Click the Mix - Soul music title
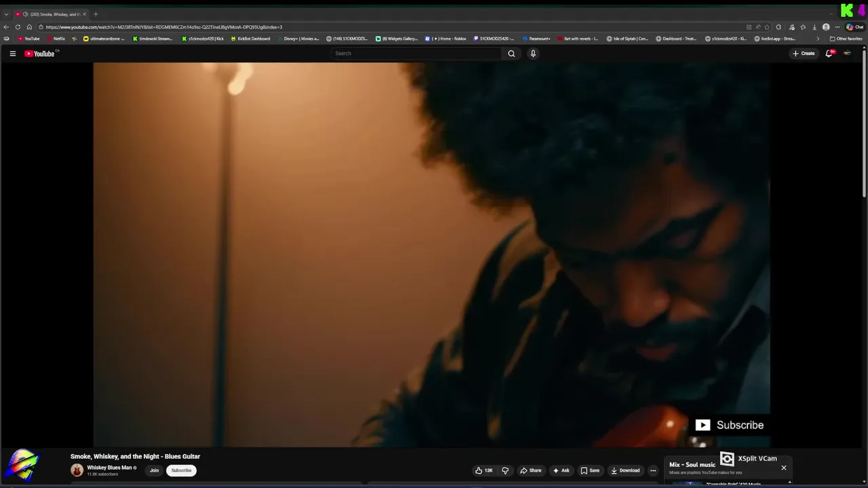 [x=692, y=465]
